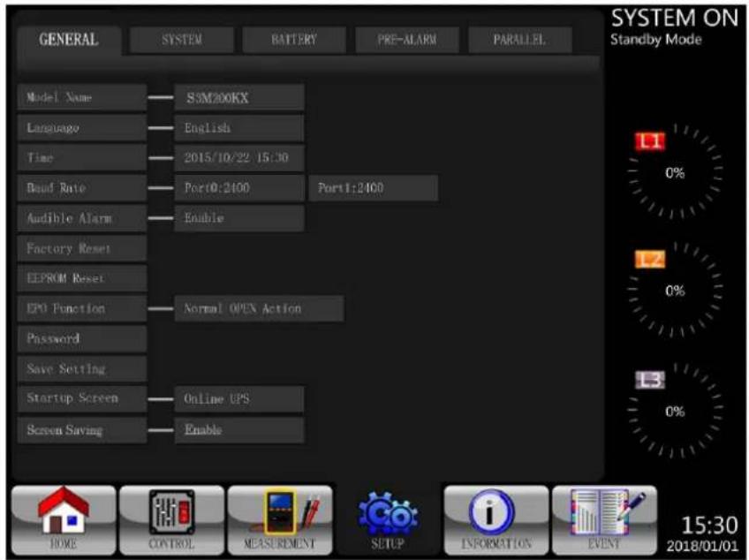Click the L1 0% load gauge
This screenshot has width=749, height=560.
(676, 172)
